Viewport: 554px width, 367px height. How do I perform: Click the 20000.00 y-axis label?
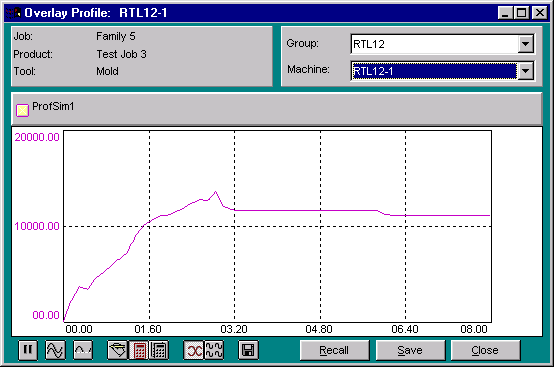coord(37,137)
